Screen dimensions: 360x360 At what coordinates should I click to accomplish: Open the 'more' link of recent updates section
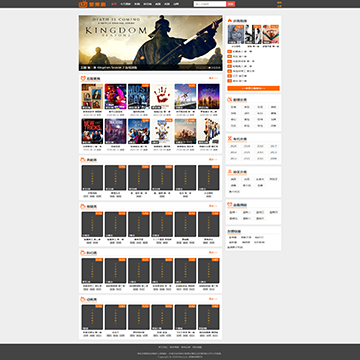[213, 78]
